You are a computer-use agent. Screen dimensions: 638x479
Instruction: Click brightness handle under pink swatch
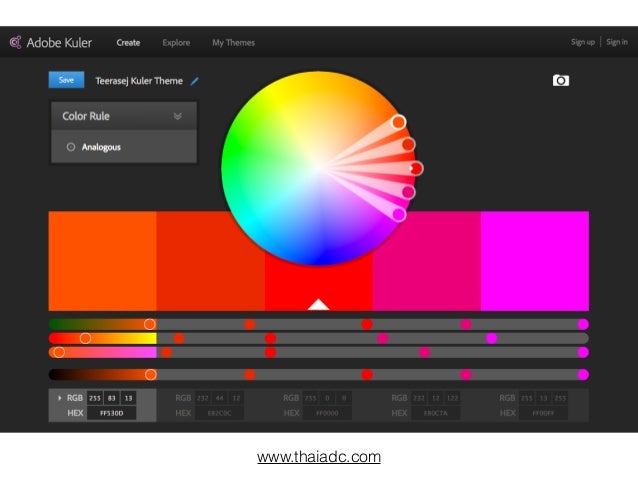[466, 374]
